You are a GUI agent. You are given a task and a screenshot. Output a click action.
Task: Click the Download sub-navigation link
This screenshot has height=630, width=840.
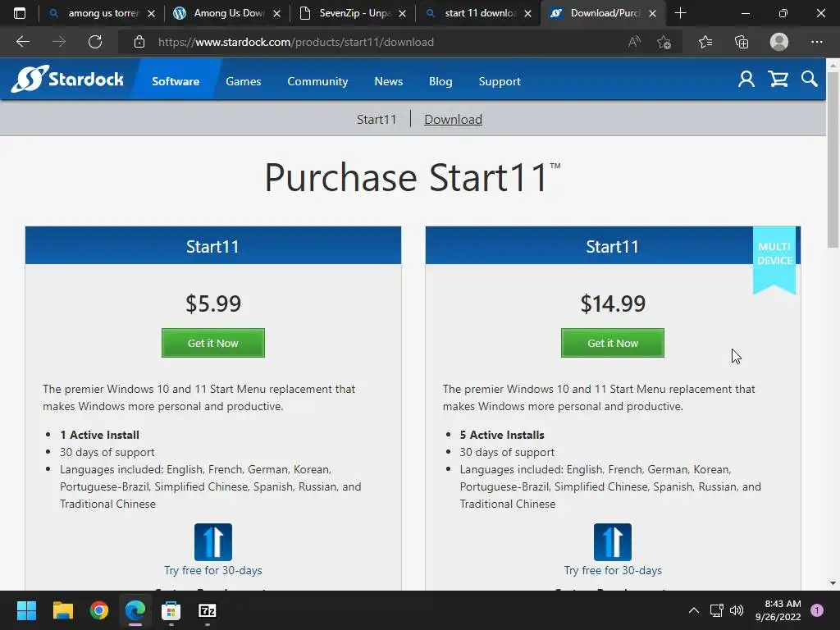[453, 119]
